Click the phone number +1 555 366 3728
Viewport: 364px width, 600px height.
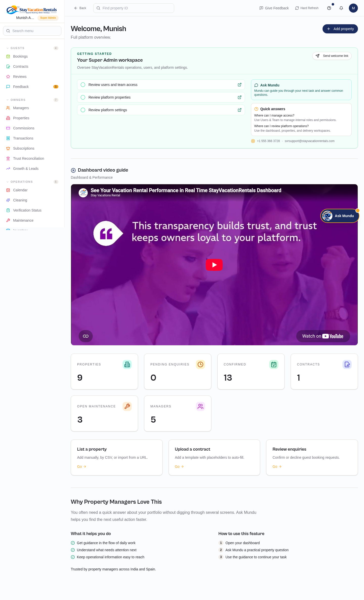[268, 141]
